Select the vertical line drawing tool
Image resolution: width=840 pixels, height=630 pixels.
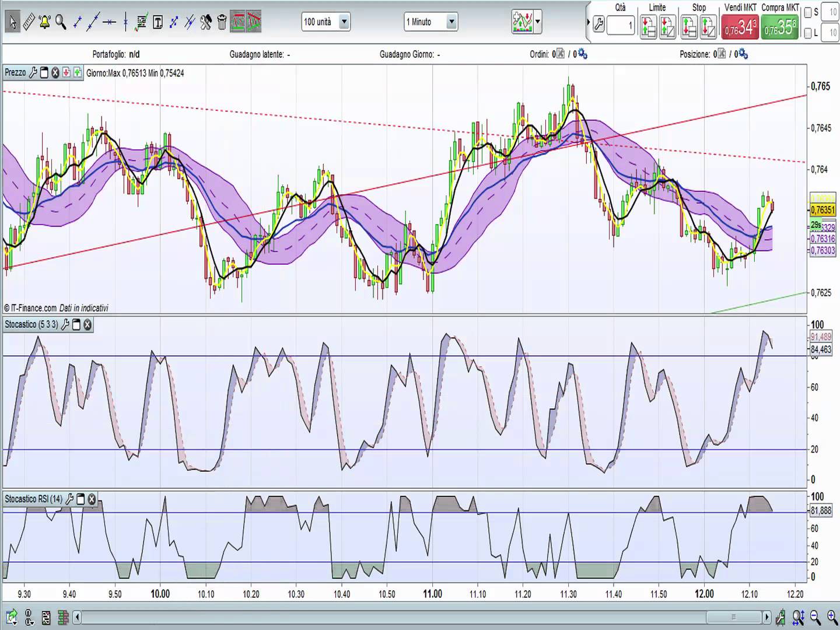125,22
